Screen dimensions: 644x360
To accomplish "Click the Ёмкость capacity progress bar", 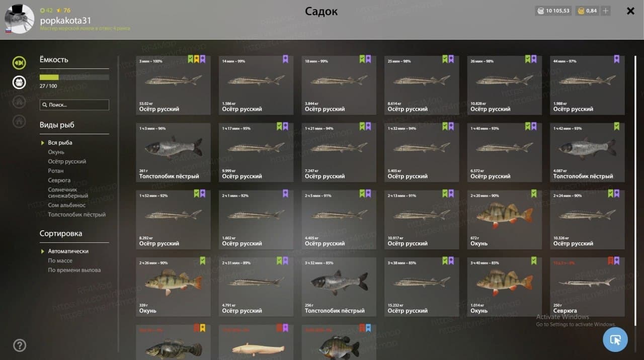I will 74,77.
